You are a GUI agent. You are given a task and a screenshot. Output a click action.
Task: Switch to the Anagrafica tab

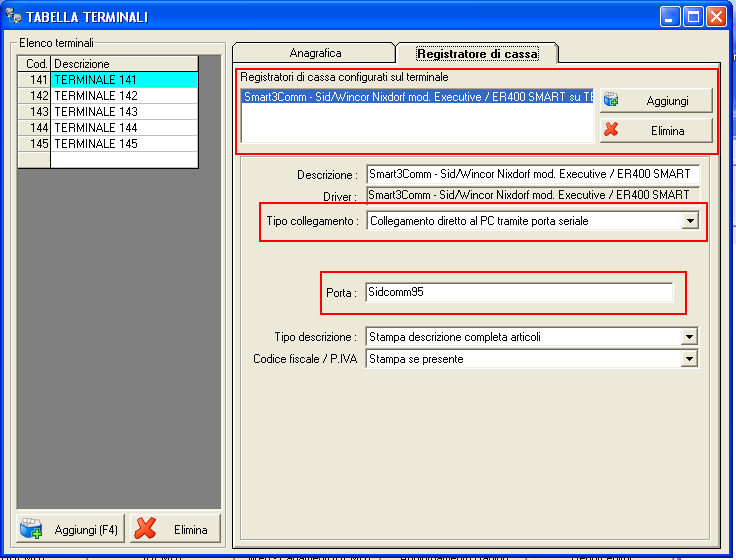tap(314, 53)
